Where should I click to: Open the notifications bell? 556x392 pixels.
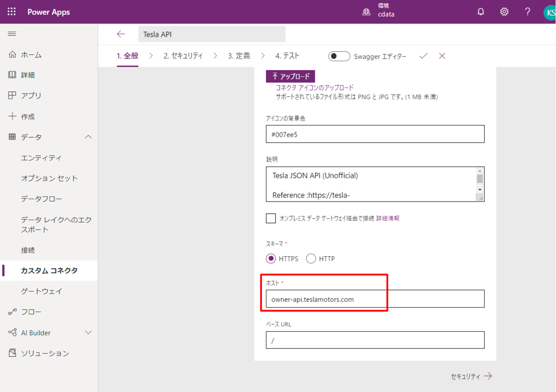click(481, 12)
